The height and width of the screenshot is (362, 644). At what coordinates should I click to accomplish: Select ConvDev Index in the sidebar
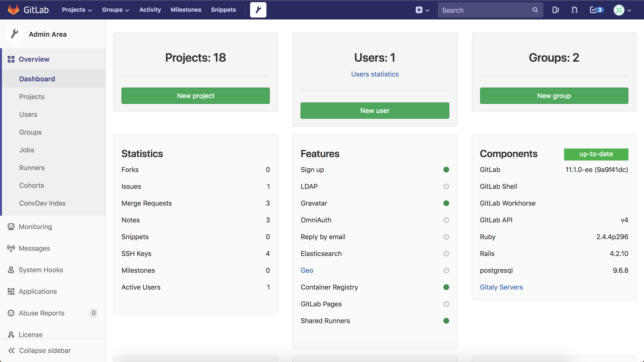point(54,203)
